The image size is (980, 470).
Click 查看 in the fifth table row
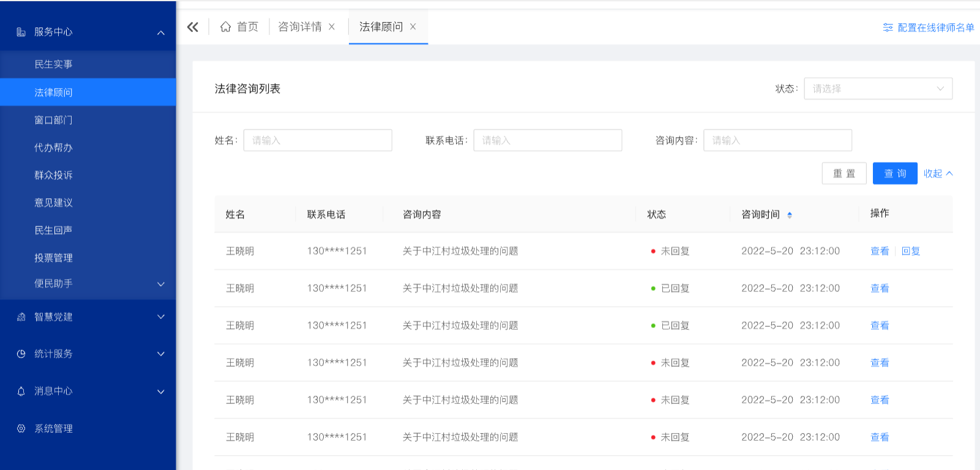(880, 400)
